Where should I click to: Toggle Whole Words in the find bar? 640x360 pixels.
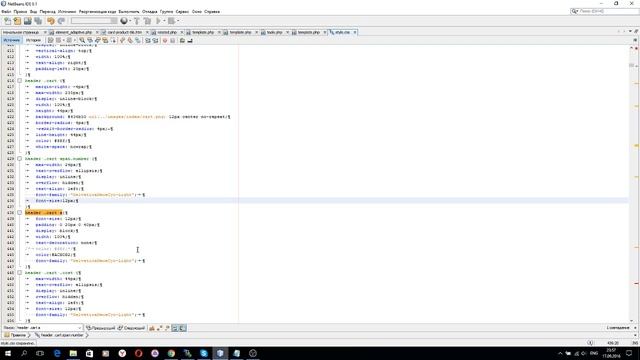pos(160,328)
